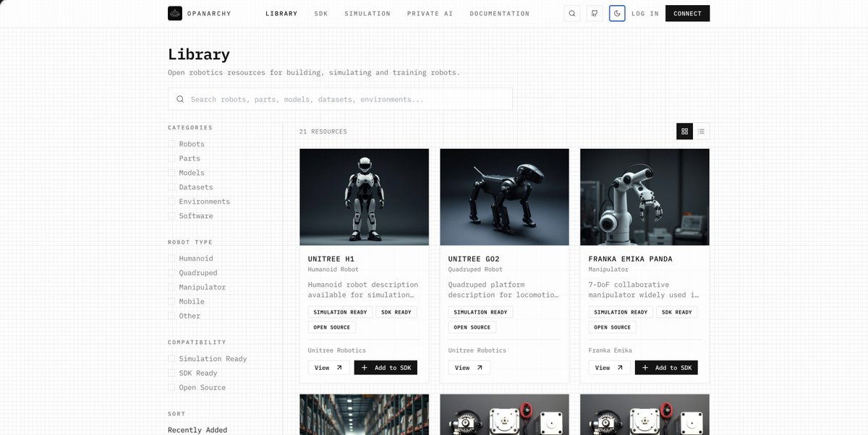Viewport: 868px width, 435px height.
Task: Click the 21 Resources count label
Action: (x=323, y=132)
